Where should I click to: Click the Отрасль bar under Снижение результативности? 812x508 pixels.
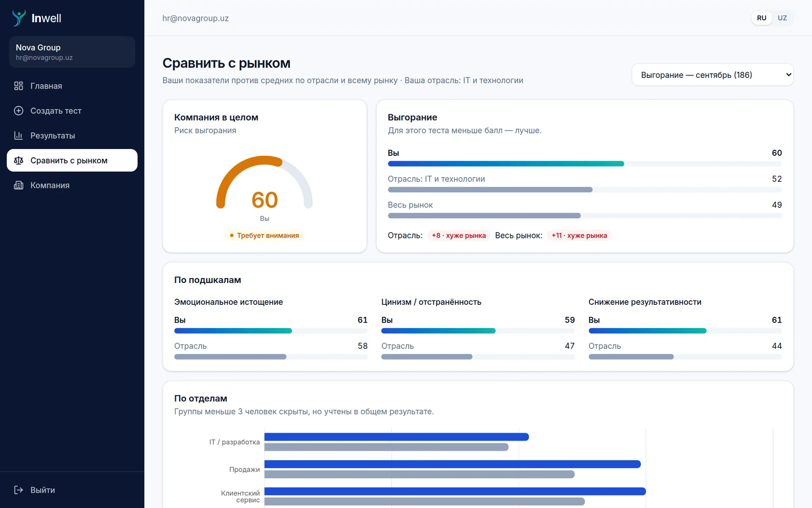coord(685,357)
